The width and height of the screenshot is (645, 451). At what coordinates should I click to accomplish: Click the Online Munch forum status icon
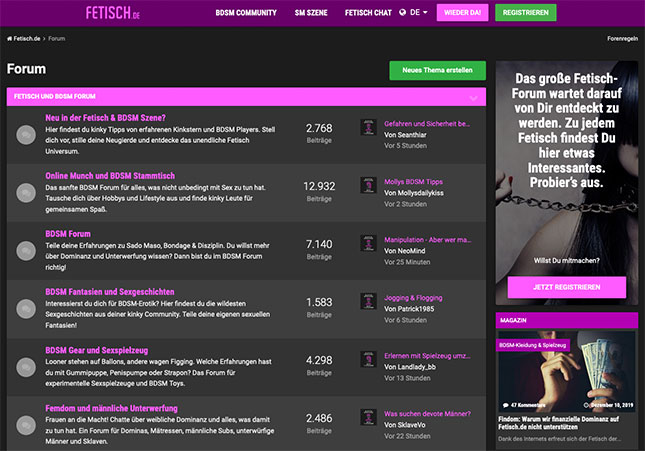26,190
